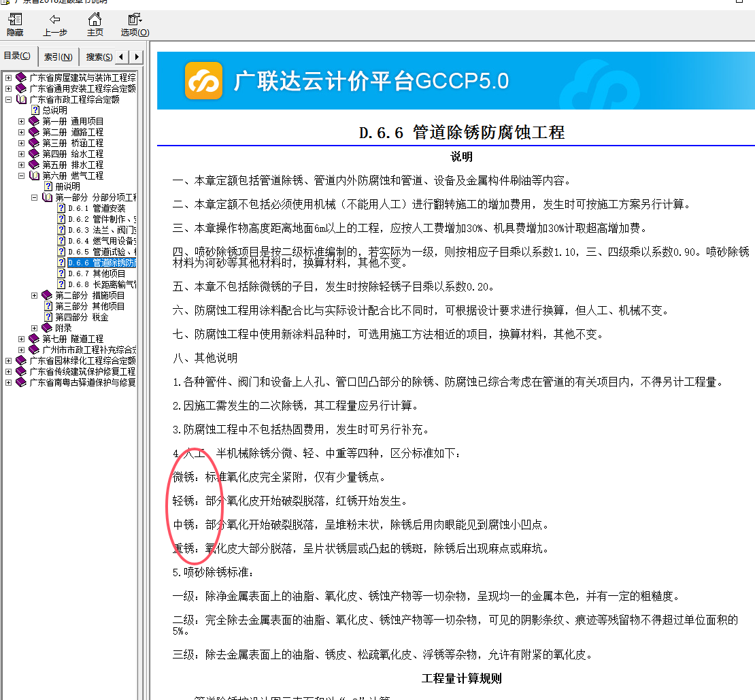Click the book icon of 第三册 桥涵工程

click(34, 143)
